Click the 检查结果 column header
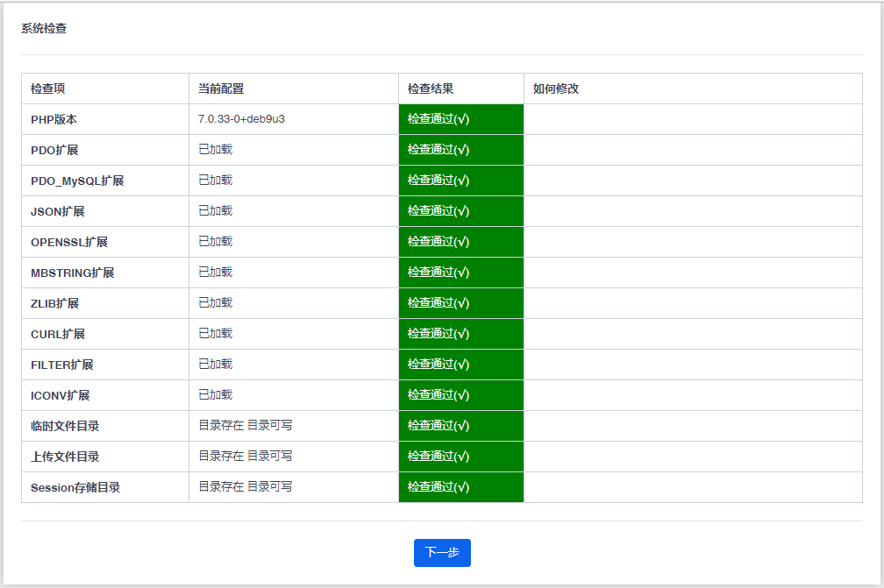 point(431,89)
